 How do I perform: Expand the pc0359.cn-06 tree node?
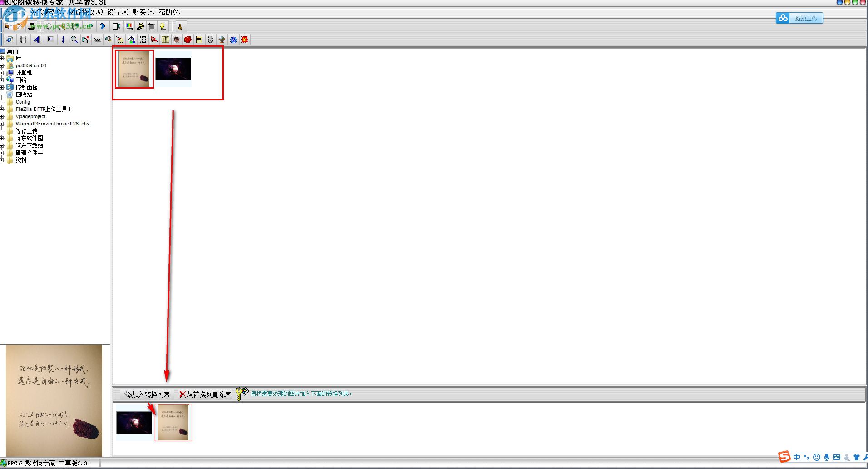(2, 65)
